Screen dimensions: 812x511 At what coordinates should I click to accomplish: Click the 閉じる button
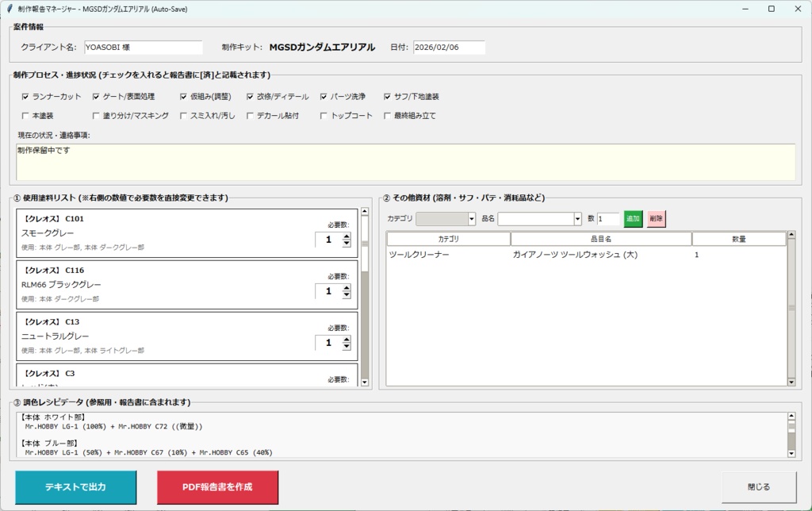pos(758,485)
